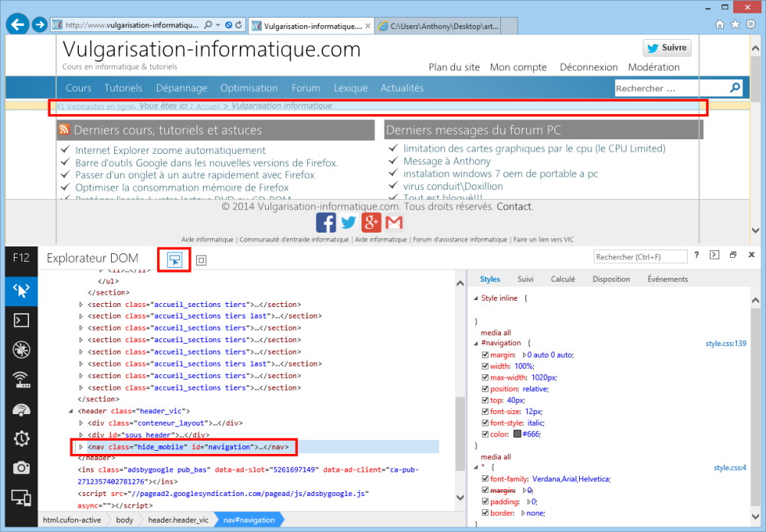Image resolution: width=766 pixels, height=532 pixels.
Task: Toggle the font-style: italic checkbox
Action: pos(485,423)
